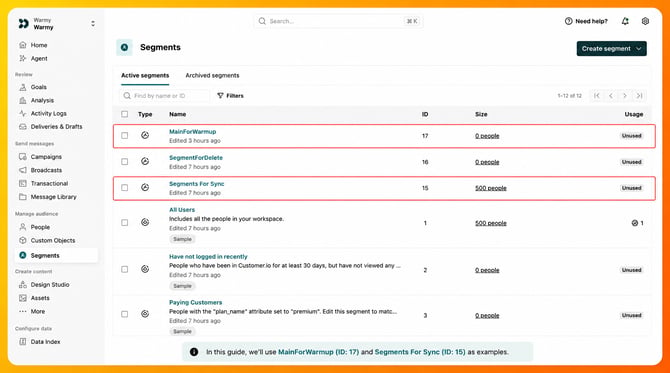Go to first page of segments
The height and width of the screenshot is (373, 670).
(597, 96)
